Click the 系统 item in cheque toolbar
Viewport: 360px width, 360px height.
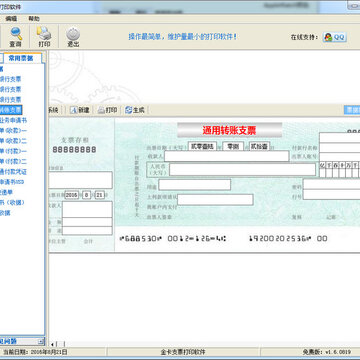[53, 110]
